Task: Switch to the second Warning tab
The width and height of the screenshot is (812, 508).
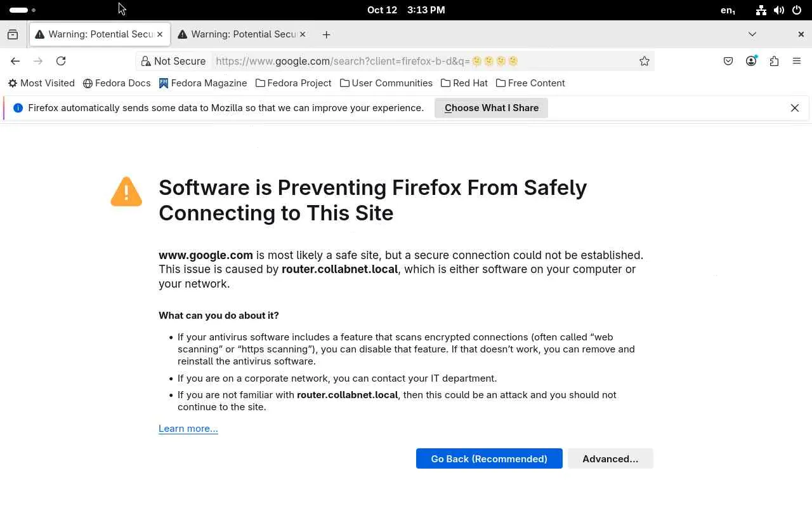Action: click(241, 34)
